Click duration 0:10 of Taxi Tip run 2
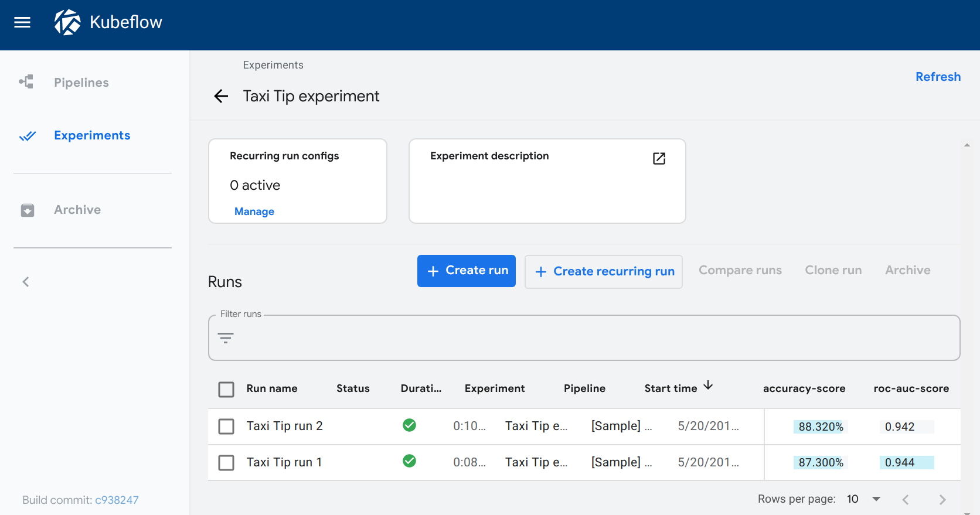980x515 pixels. click(x=469, y=426)
